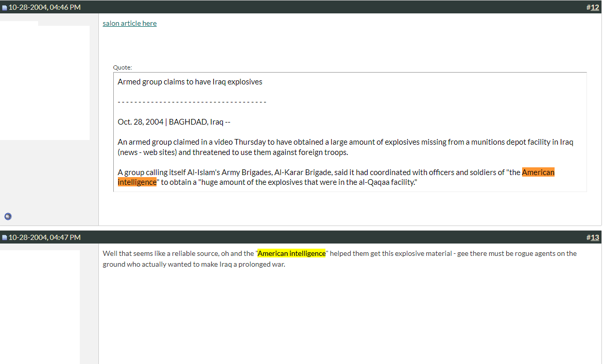
Task: Click the headline "Armed group claims to have Iraq explosives"
Action: pos(190,82)
